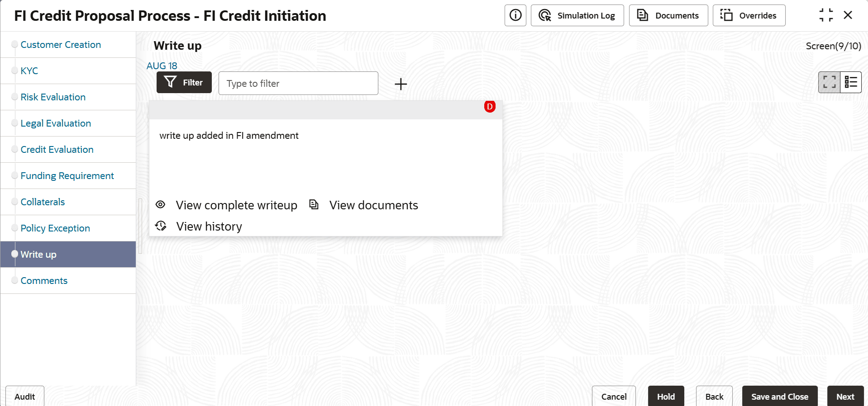Image resolution: width=868 pixels, height=406 pixels.
Task: Click the left panel splitter handle
Action: coord(140,226)
